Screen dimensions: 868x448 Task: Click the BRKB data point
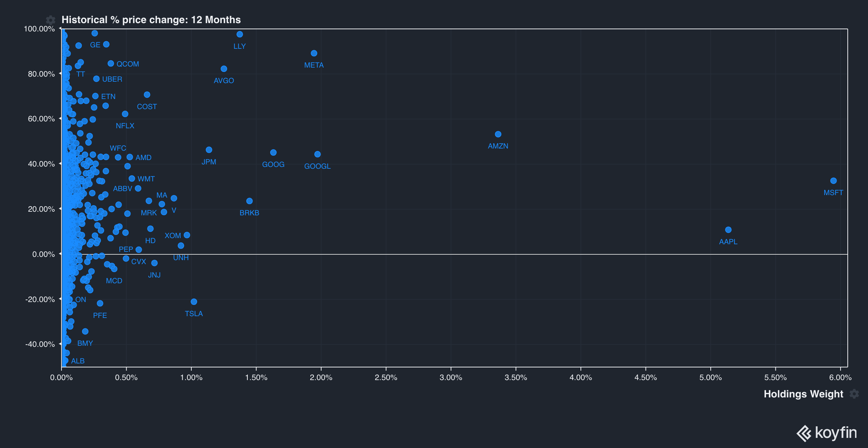pyautogui.click(x=249, y=201)
